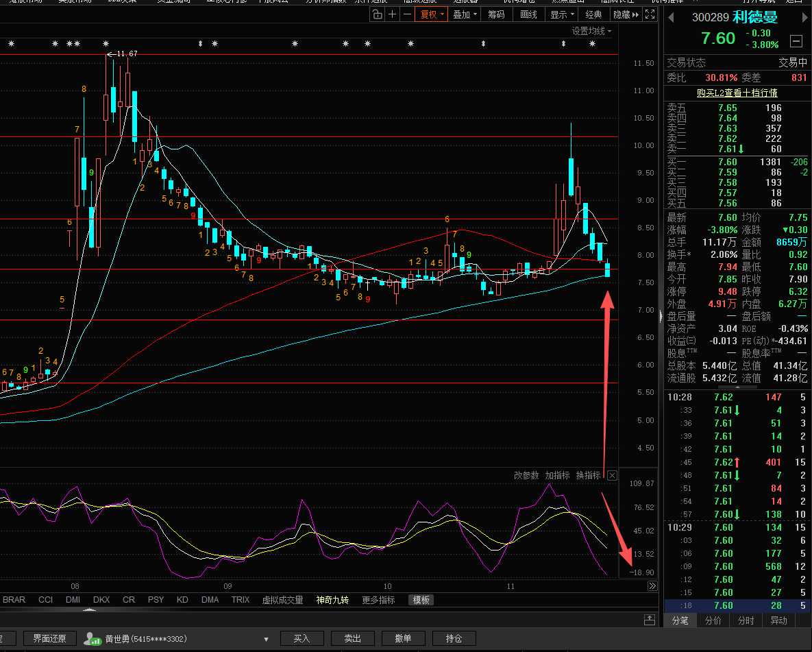Image resolution: width=812 pixels, height=652 pixels.
Task: Click the timeline scroll-right double arrow icon
Action: tap(652, 586)
